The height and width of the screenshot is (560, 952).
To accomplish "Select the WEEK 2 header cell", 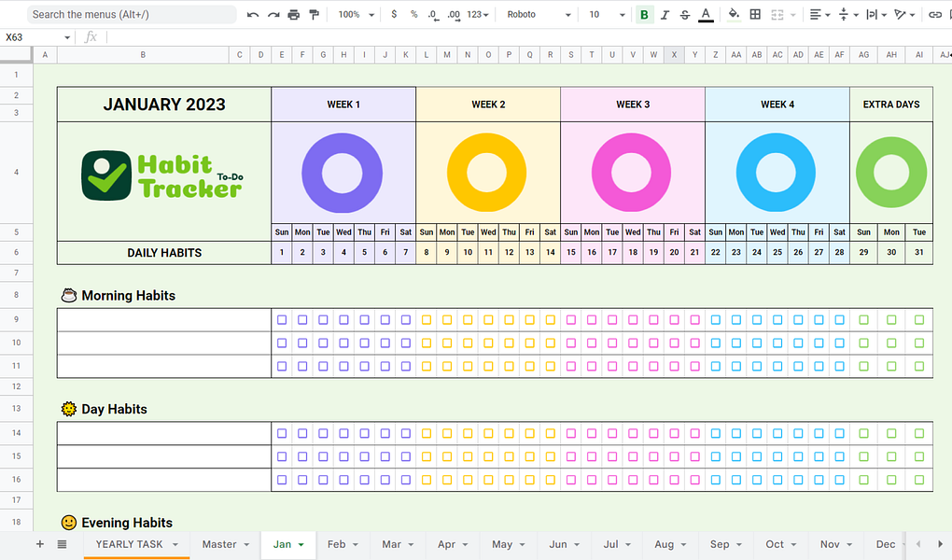I will 488,105.
